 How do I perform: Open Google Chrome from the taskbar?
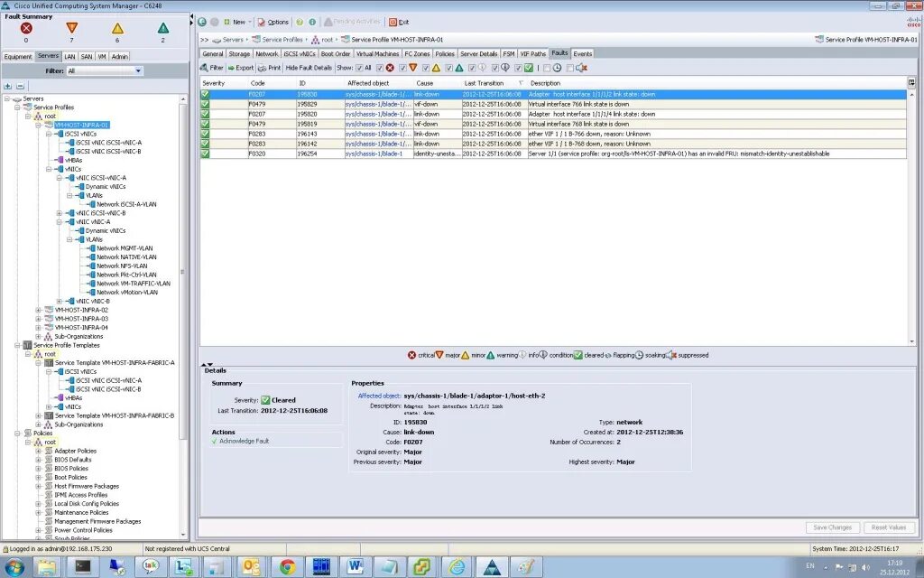click(288, 567)
